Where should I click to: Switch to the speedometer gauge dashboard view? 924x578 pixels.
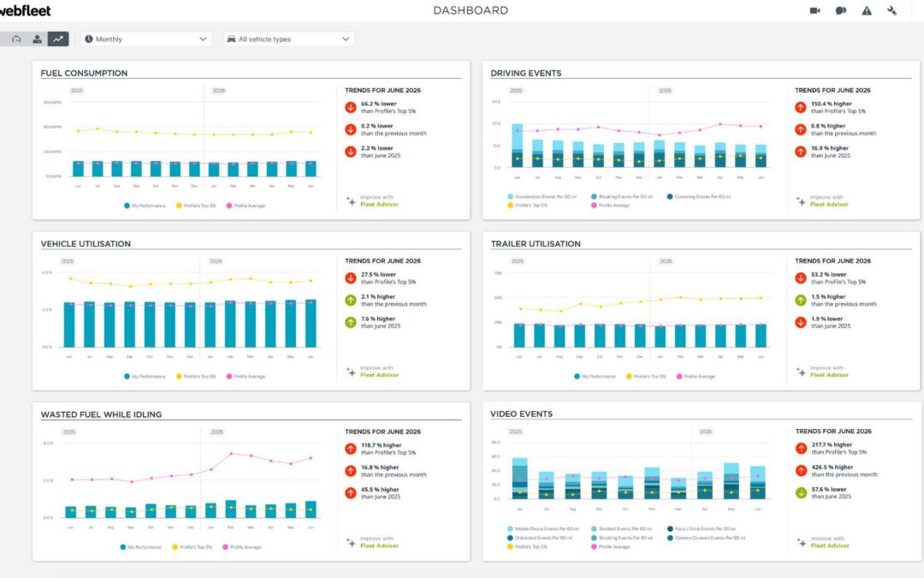pos(16,39)
